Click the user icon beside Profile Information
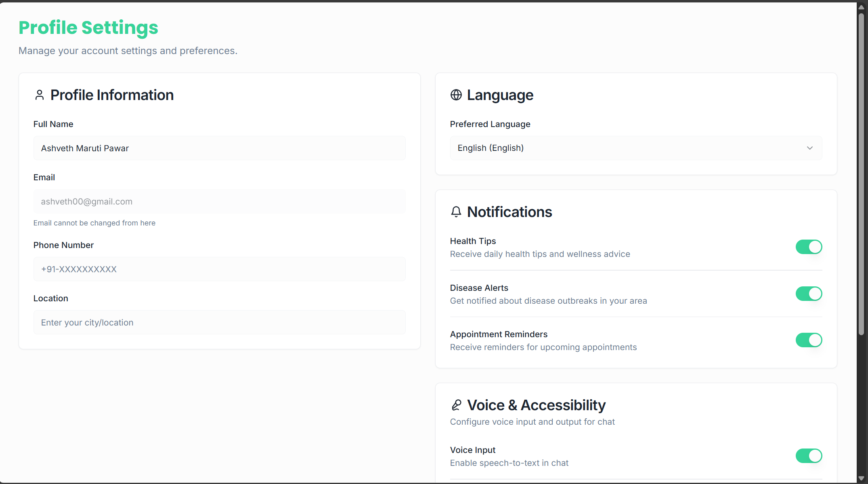The width and height of the screenshot is (868, 484). pyautogui.click(x=39, y=95)
